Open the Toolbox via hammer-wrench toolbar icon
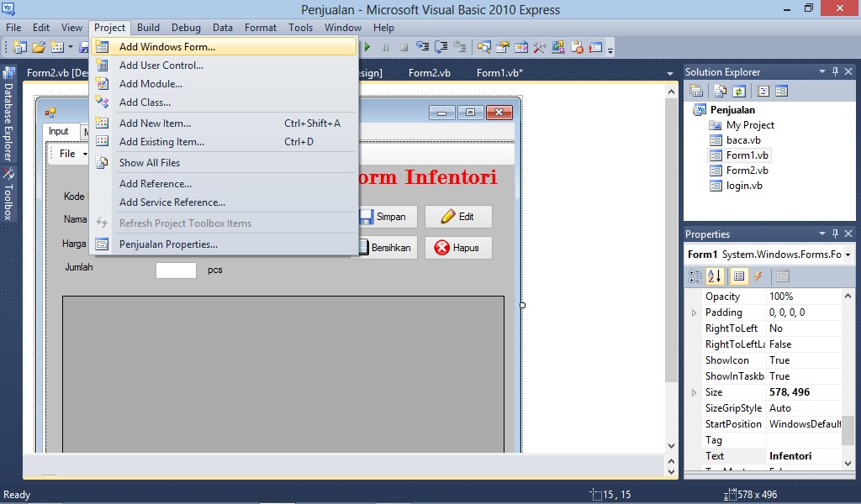The image size is (861, 504). click(540, 47)
